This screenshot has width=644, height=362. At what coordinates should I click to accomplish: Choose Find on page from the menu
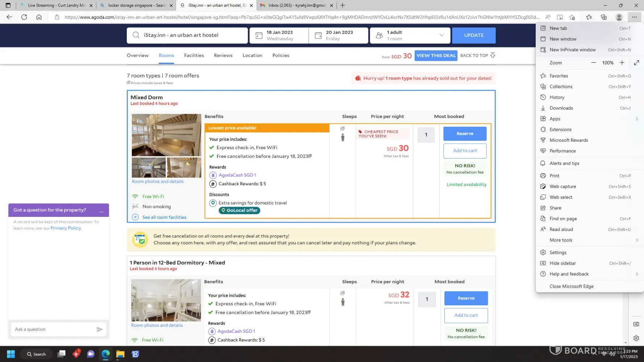click(x=589, y=219)
